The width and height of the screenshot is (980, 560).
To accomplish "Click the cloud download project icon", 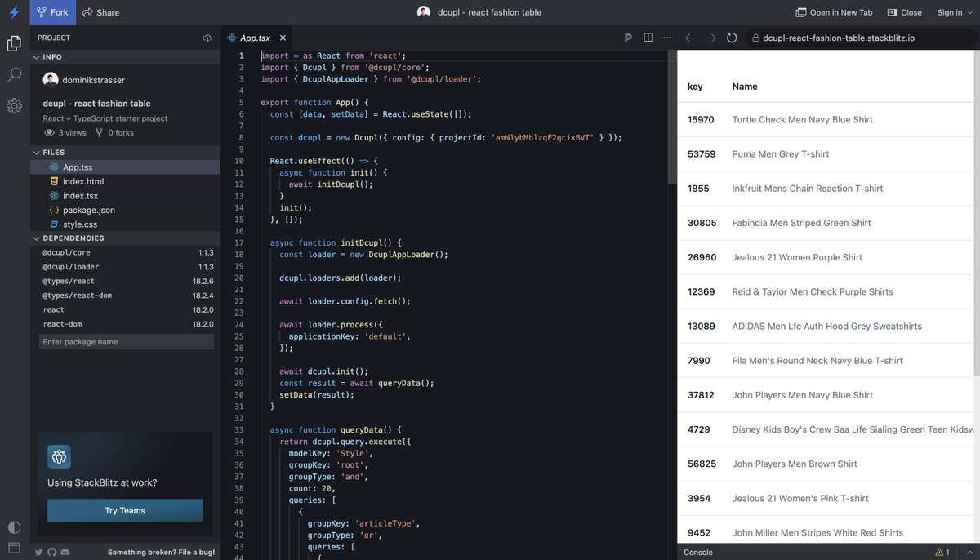I will tap(207, 38).
